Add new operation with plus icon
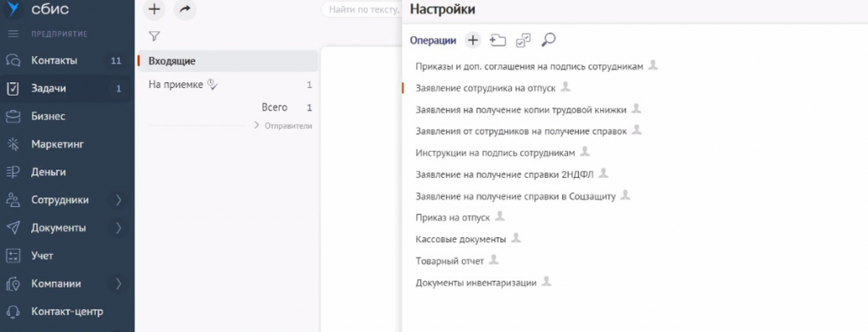The width and height of the screenshot is (868, 332). (x=473, y=40)
